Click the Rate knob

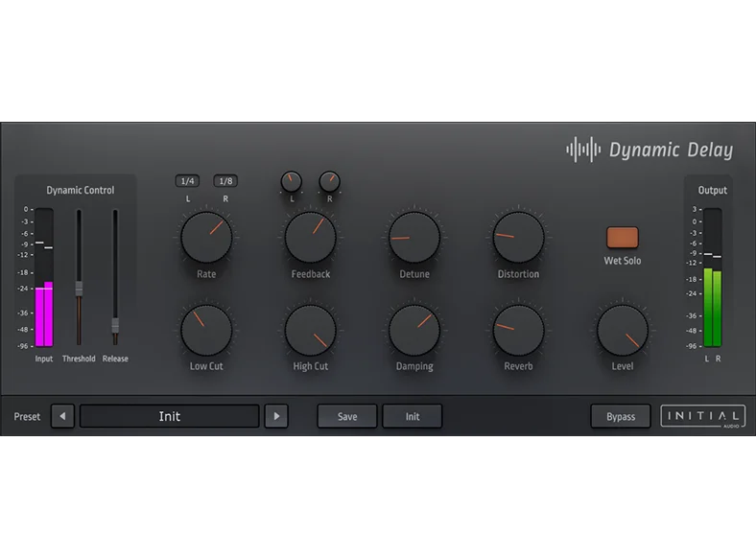(x=206, y=237)
